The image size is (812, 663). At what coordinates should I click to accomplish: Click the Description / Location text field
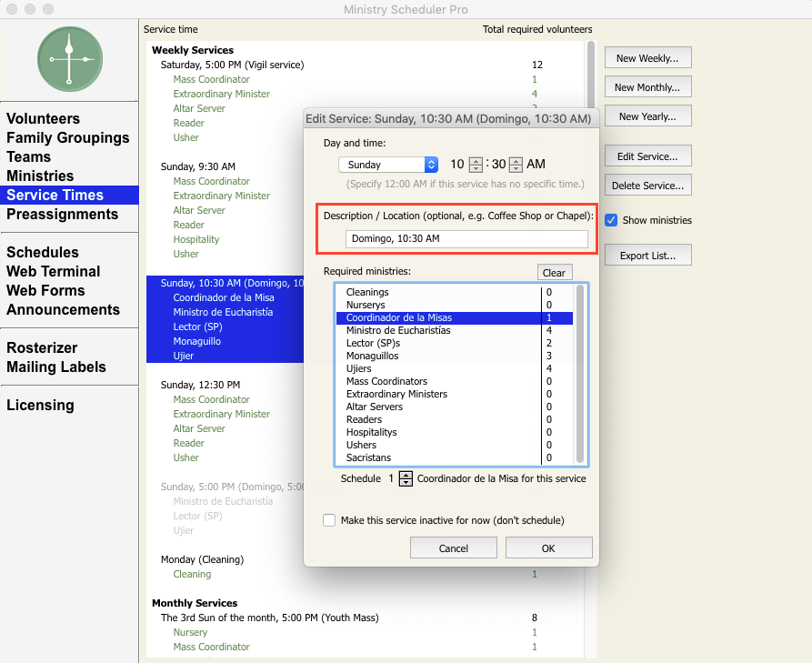(466, 238)
